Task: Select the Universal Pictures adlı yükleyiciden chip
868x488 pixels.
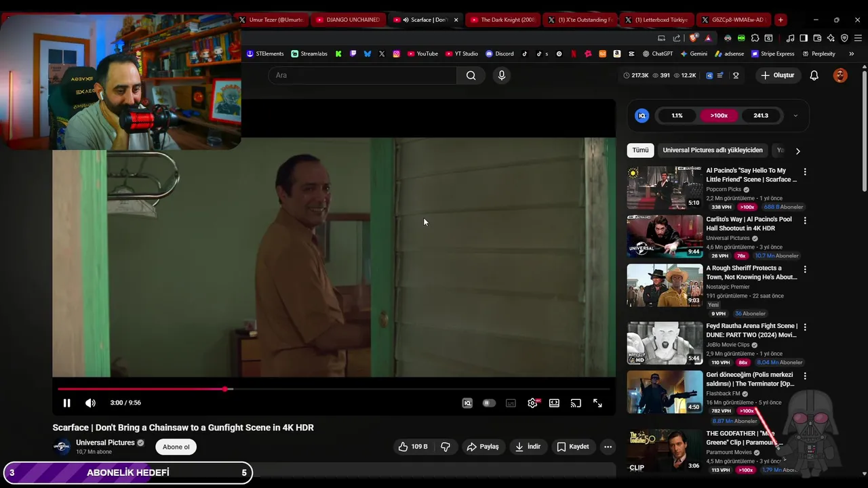Action: (713, 150)
